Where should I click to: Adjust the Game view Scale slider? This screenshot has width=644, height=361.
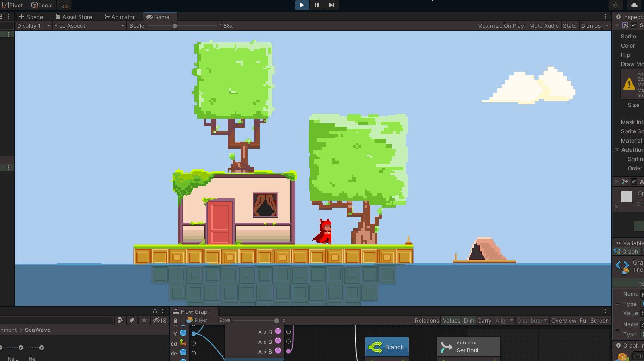point(182,26)
